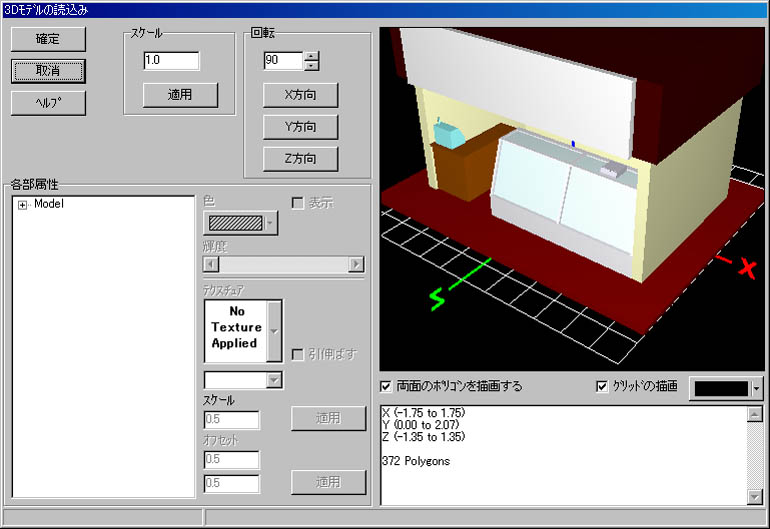This screenshot has height=529, width=770.
Task: Click the texture スケール field showing 0.5
Action: [x=231, y=419]
